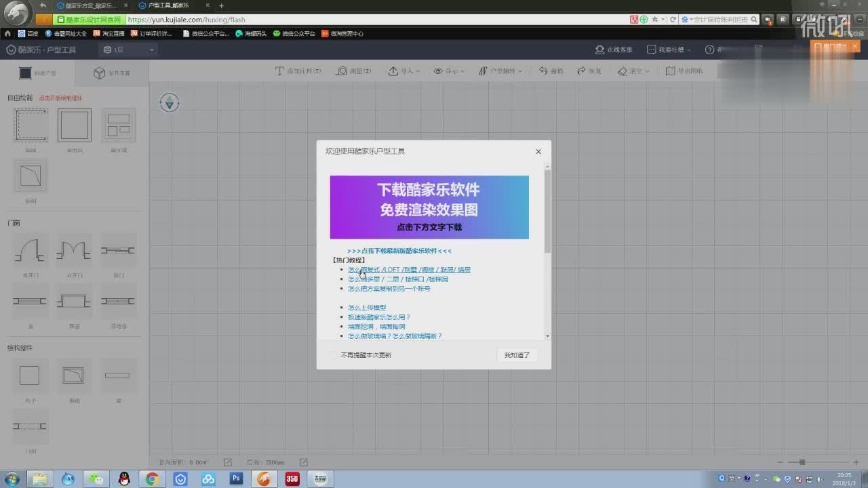Click the download latest 酷家乐 software link
The width and height of the screenshot is (868, 488).
pyautogui.click(x=399, y=251)
